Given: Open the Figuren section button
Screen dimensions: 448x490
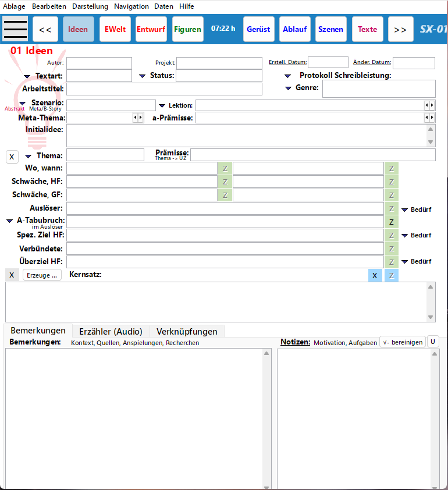Looking at the screenshot, I should (188, 29).
